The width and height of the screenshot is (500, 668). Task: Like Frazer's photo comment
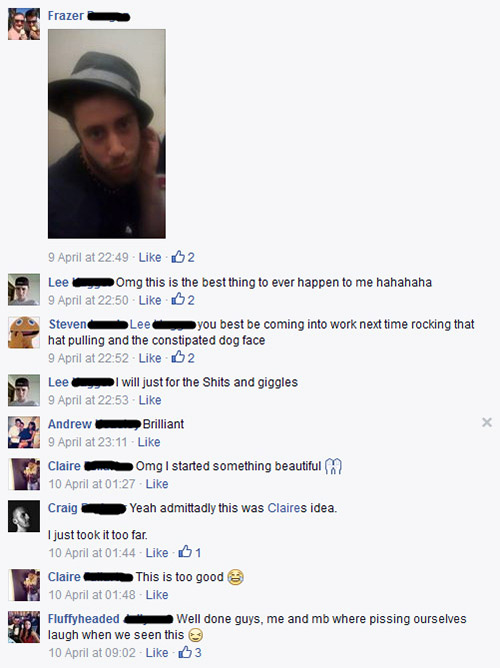[150, 257]
